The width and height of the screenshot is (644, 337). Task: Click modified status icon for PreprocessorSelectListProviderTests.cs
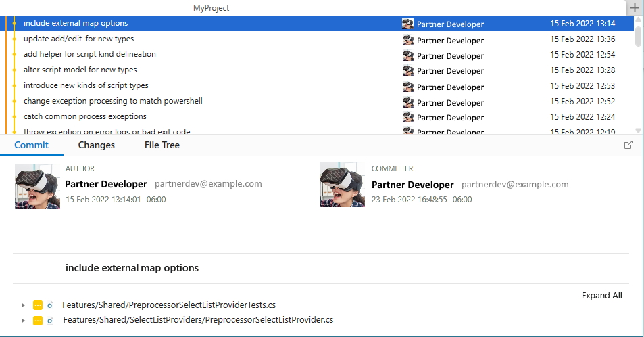pyautogui.click(x=37, y=305)
